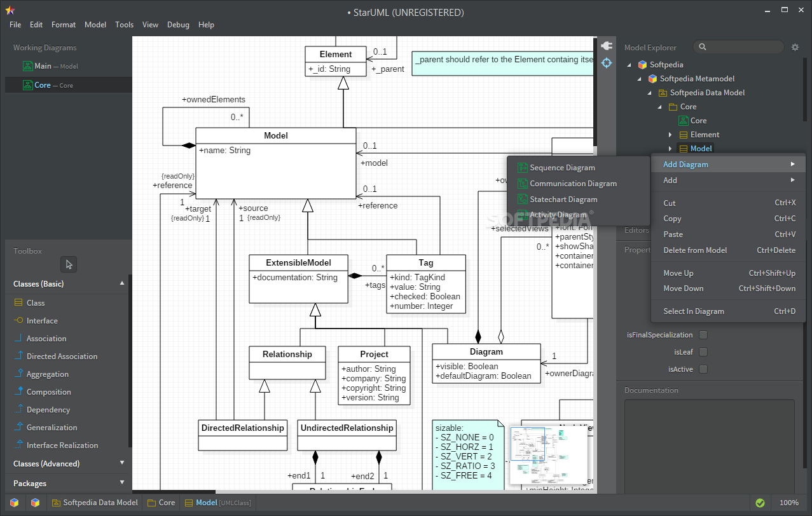This screenshot has height=516, width=812.
Task: Activate the select pointer tool in Toolbox
Action: 69,264
